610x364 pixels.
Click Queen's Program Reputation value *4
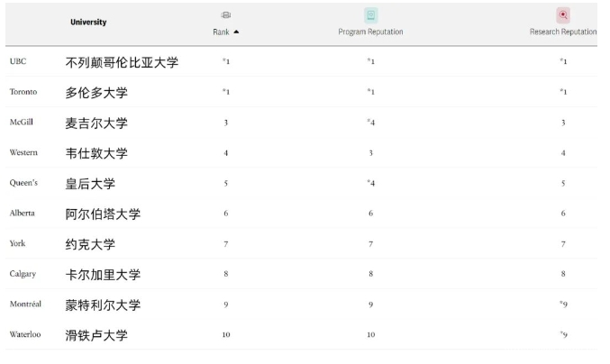(x=370, y=183)
